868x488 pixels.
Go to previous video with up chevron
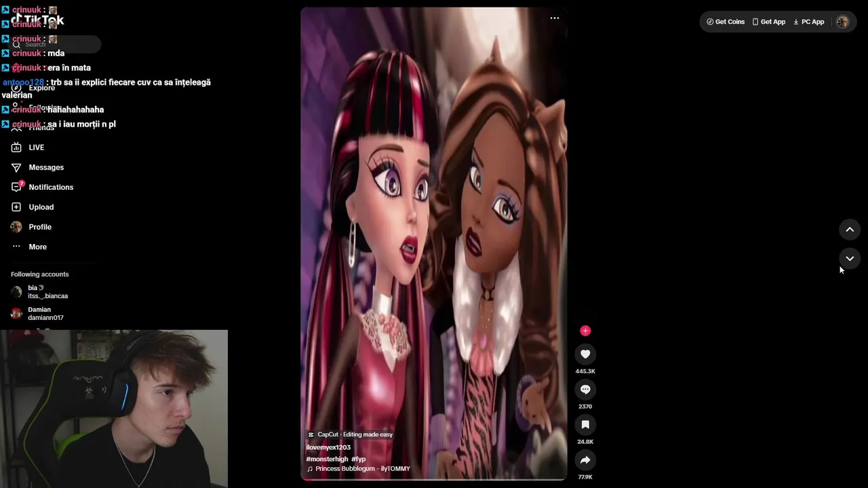point(850,229)
